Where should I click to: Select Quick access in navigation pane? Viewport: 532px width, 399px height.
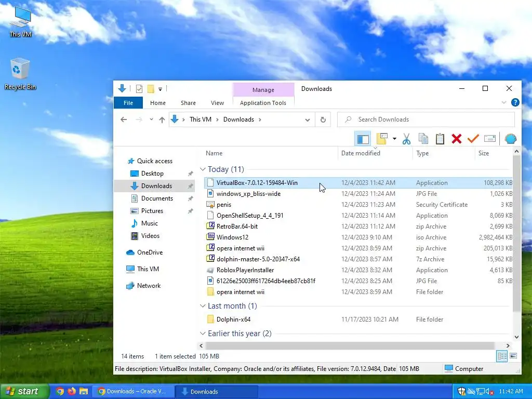click(x=155, y=161)
